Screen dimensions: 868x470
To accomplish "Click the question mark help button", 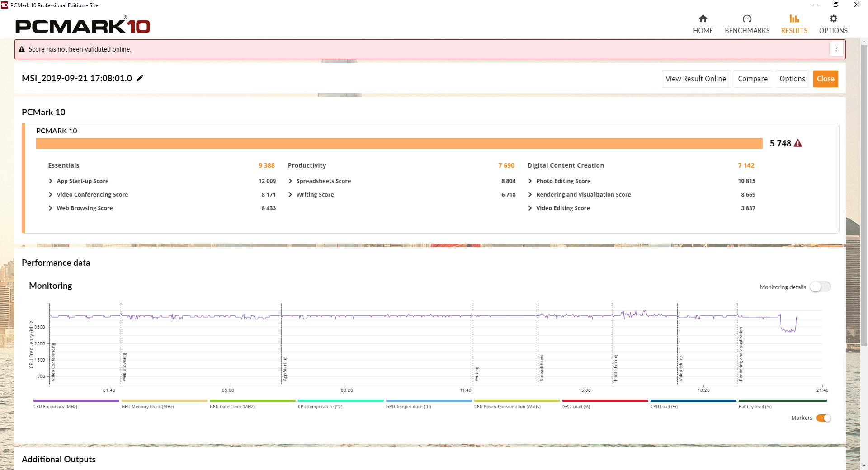I will click(x=836, y=49).
